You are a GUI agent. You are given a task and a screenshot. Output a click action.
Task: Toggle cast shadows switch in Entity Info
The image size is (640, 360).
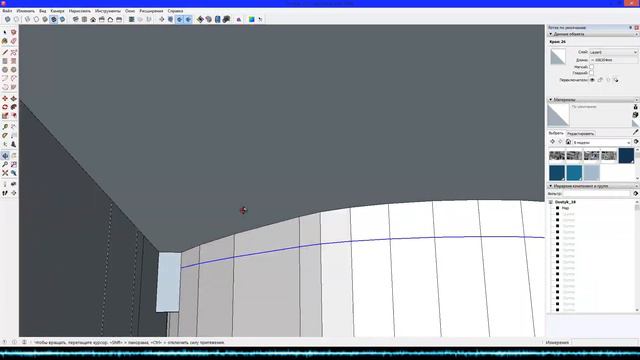point(616,80)
